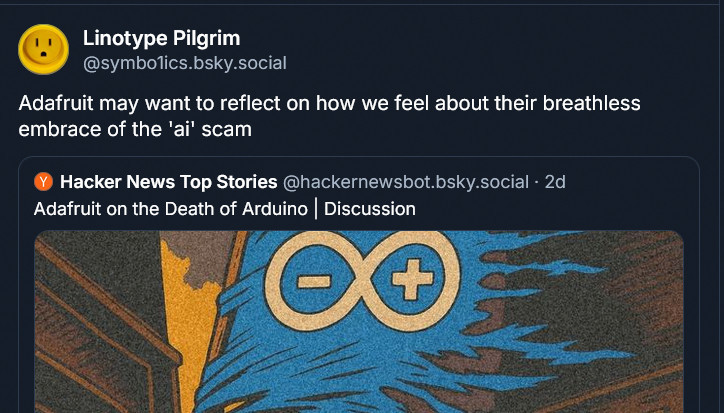The image size is (724, 413).
Task: Click the orange Y Hacker News avatar
Action: 43,182
